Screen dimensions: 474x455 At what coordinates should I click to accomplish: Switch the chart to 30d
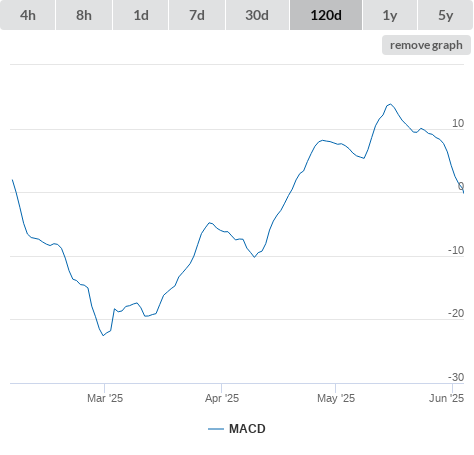(257, 15)
